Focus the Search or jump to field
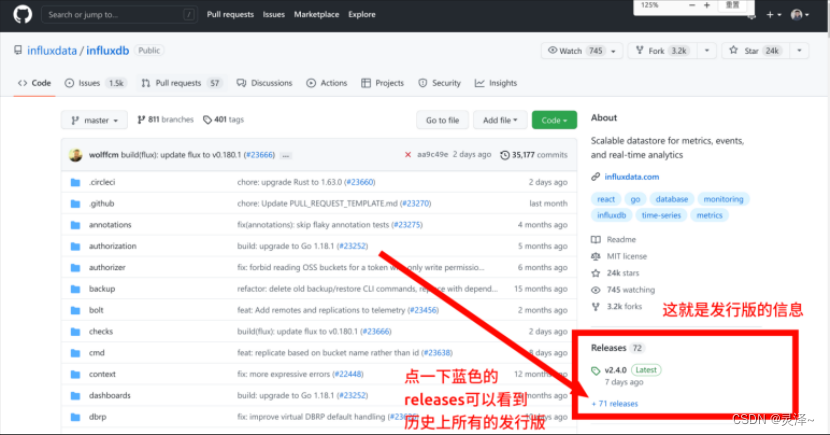Viewport: 830px width, 435px height. [x=120, y=15]
